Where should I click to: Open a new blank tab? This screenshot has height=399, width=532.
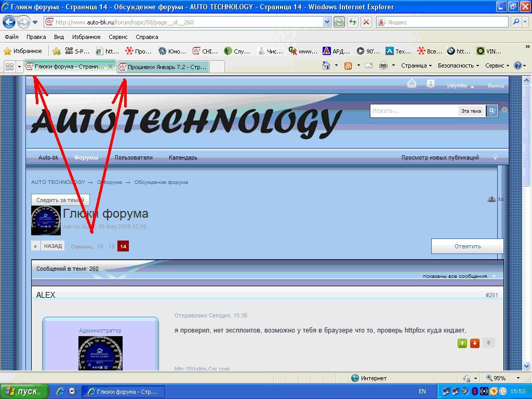coord(217,67)
